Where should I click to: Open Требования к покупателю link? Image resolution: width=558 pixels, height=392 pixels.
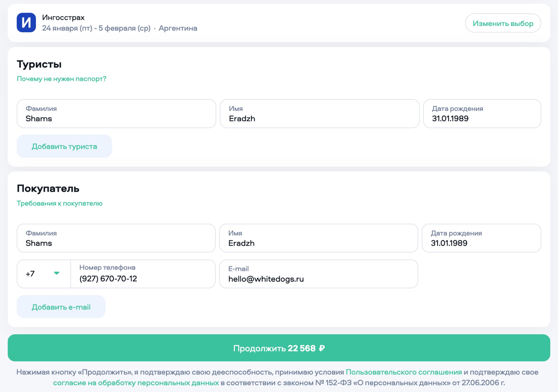click(59, 204)
